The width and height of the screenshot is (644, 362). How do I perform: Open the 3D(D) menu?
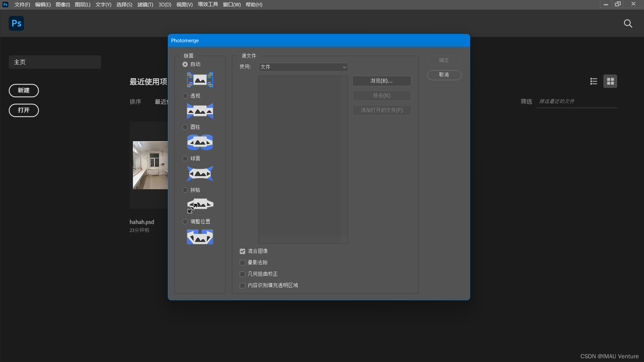point(165,5)
